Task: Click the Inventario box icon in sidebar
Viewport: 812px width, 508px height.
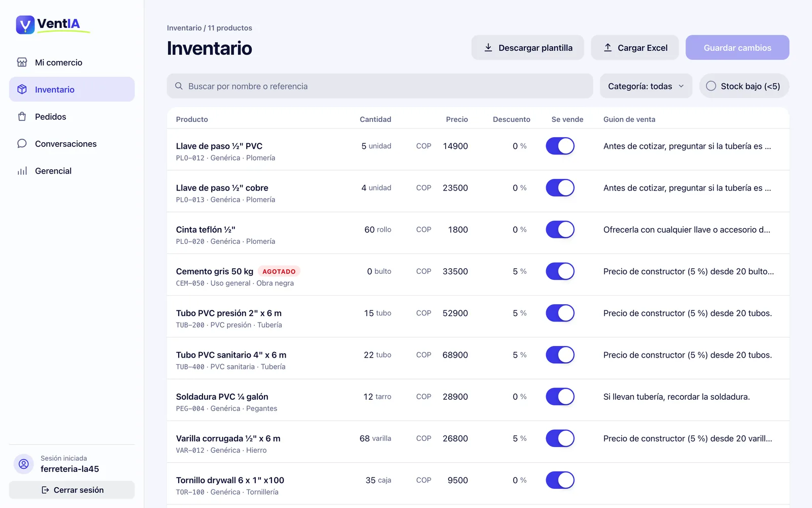Action: pyautogui.click(x=22, y=89)
